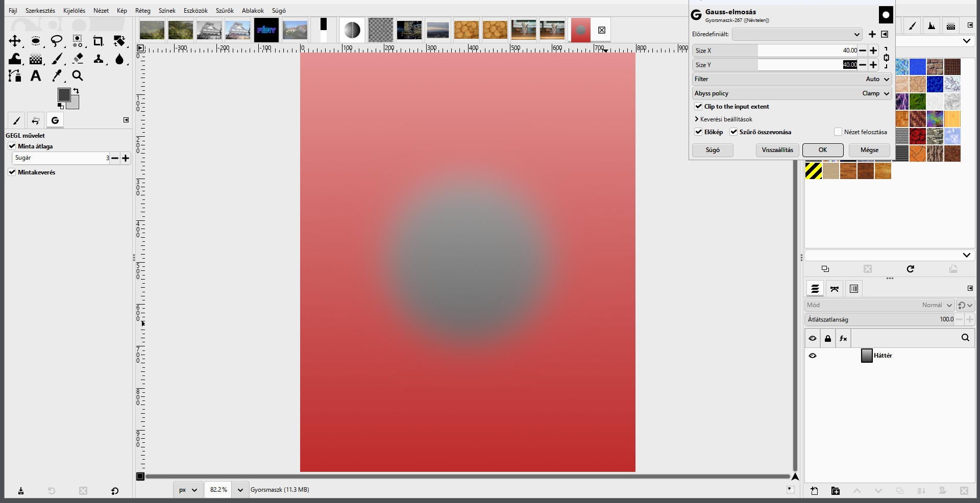Toggle the Előkép preview checkbox
Viewport: 980px width, 503px height.
tap(698, 132)
